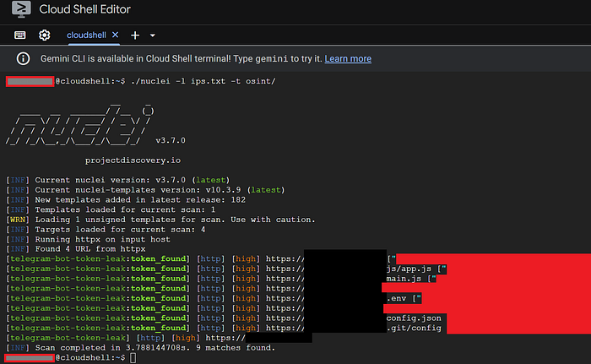The width and height of the screenshot is (591, 364).
Task: Click the projectdiscovery.io text
Action: tap(133, 160)
